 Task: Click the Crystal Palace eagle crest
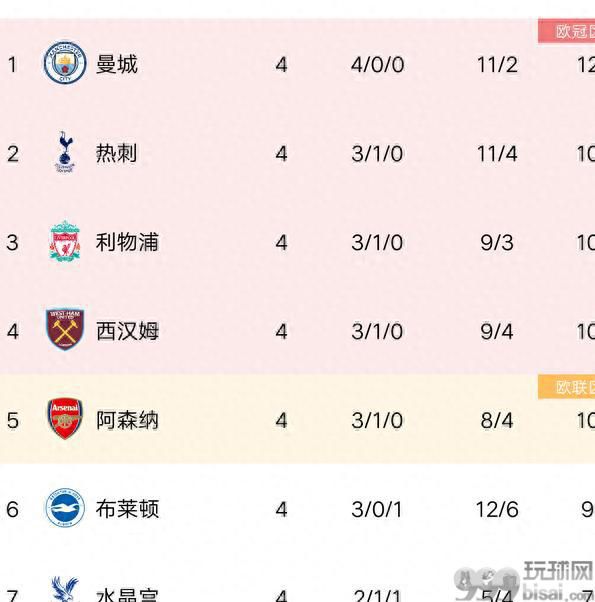(65, 589)
